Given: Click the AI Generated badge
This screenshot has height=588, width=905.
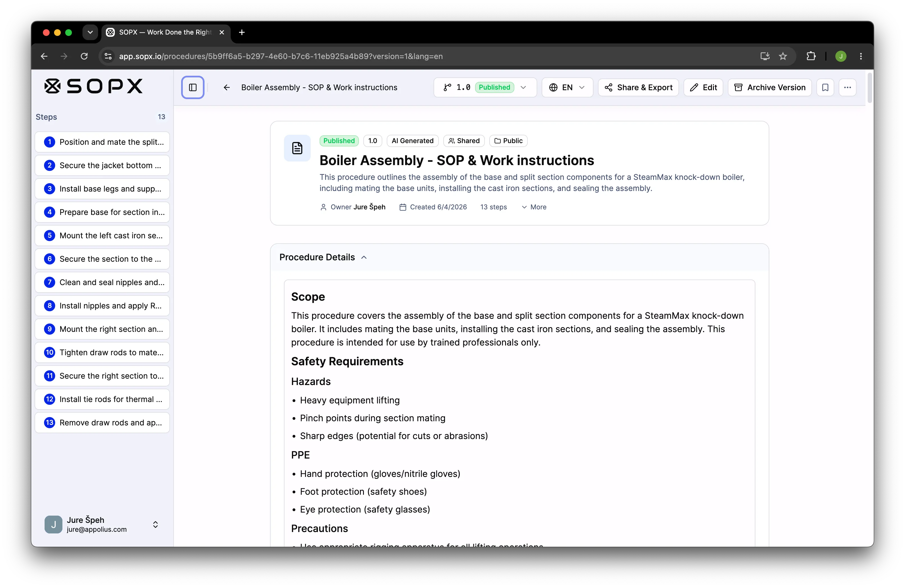Looking at the screenshot, I should (x=413, y=141).
